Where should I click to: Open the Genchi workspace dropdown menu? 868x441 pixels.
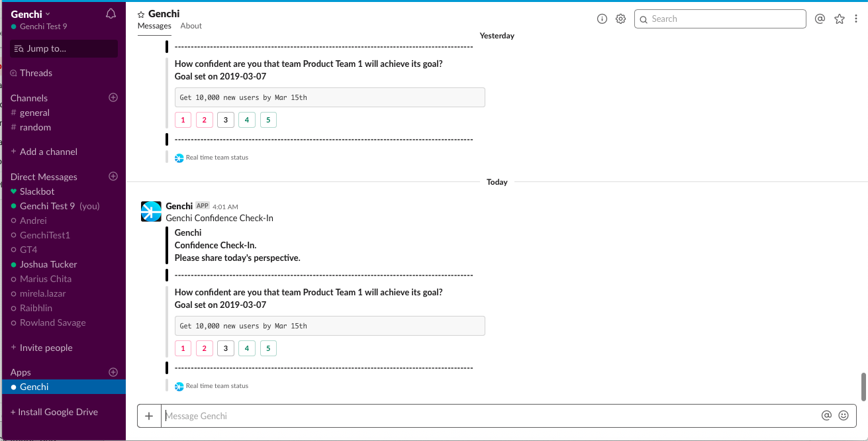coord(30,14)
